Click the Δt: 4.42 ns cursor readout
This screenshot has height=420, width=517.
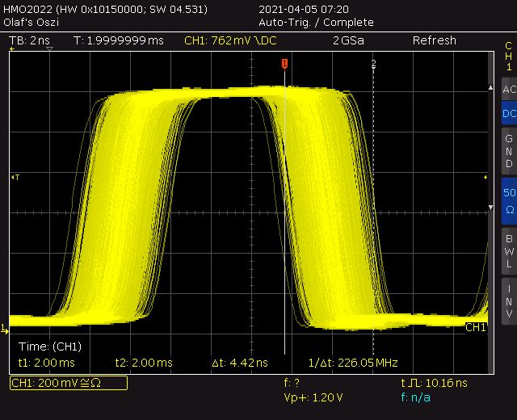click(240, 363)
